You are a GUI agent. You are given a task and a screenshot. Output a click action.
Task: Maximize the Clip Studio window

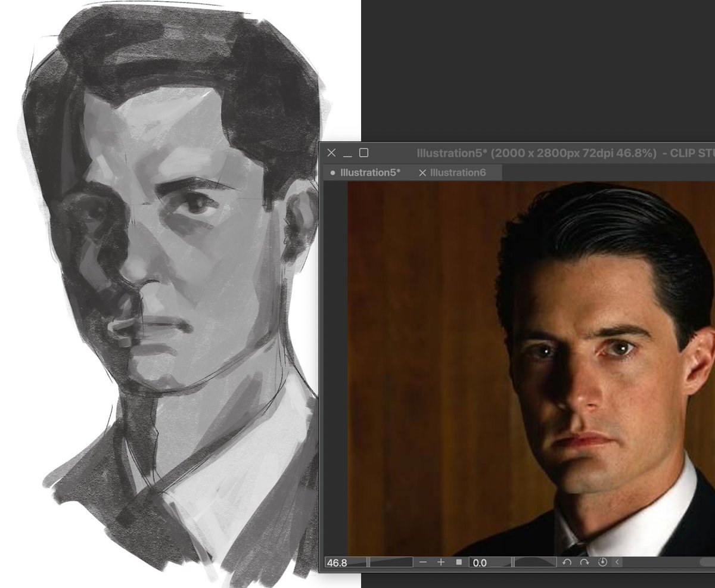pyautogui.click(x=363, y=153)
